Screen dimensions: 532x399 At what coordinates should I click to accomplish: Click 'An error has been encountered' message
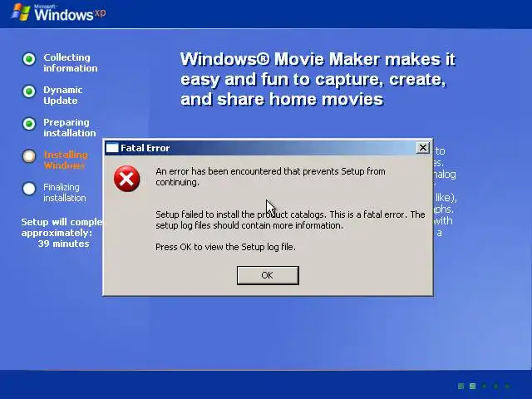tap(270, 176)
